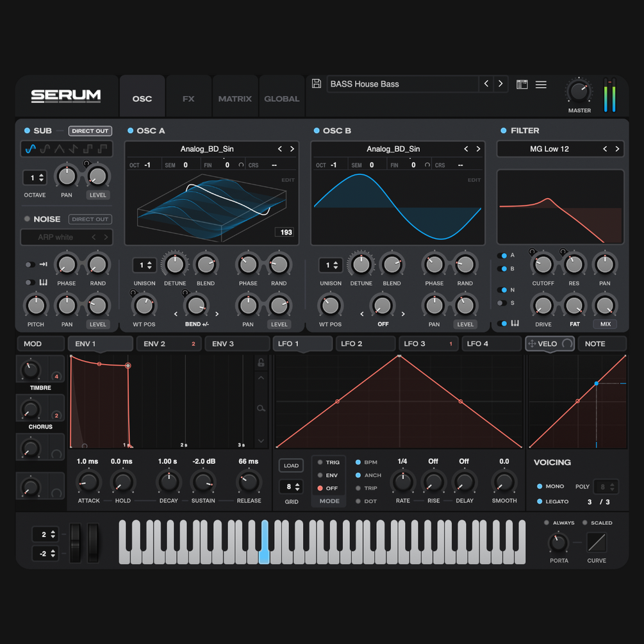Image resolution: width=644 pixels, height=644 pixels.
Task: Click the filter MIX label button
Action: click(x=606, y=324)
